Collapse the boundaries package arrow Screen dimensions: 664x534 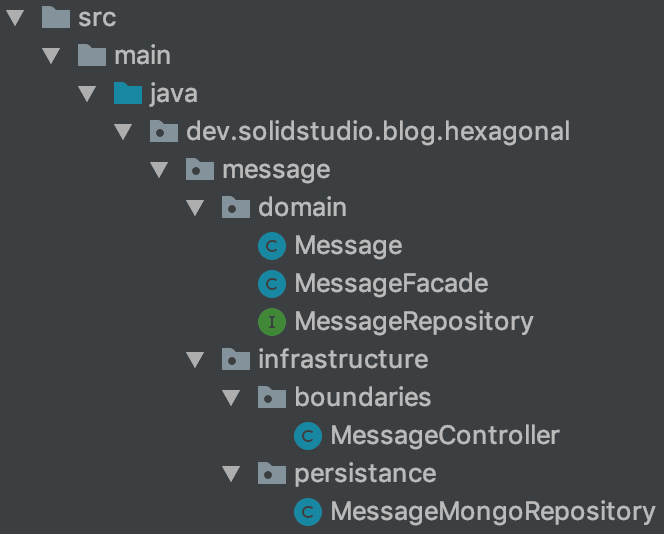pos(231,398)
